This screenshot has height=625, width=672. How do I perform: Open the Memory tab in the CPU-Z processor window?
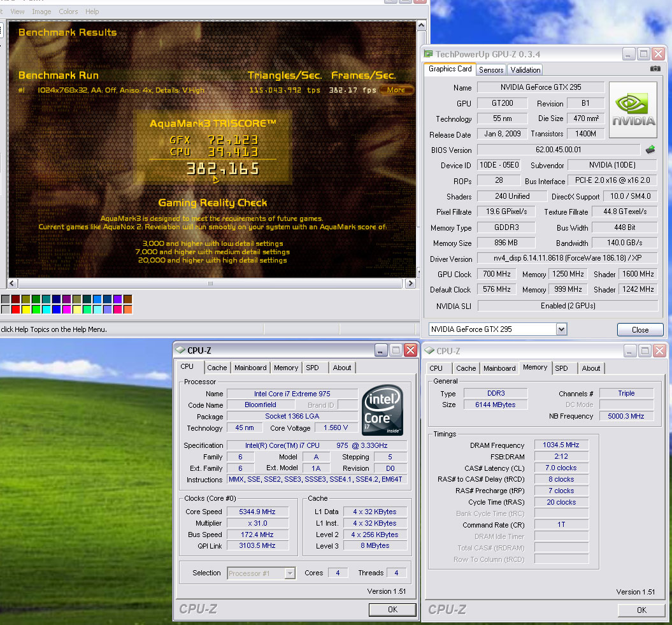coord(286,368)
